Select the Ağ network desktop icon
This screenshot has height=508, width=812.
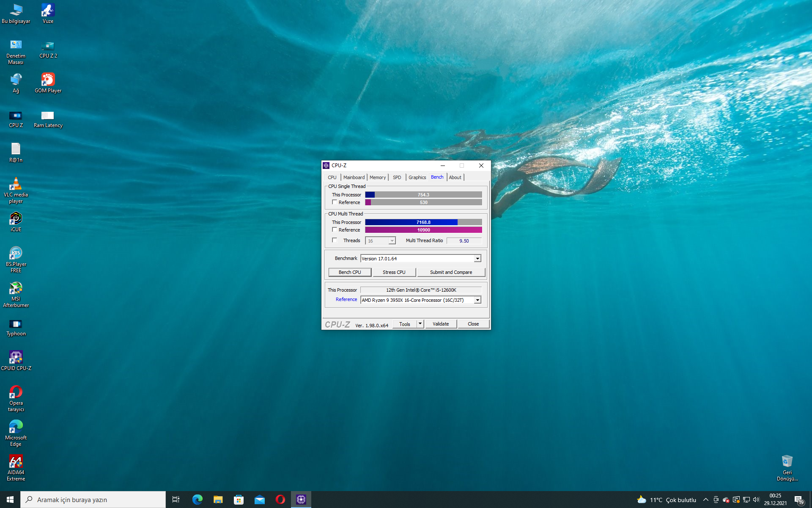(x=16, y=83)
